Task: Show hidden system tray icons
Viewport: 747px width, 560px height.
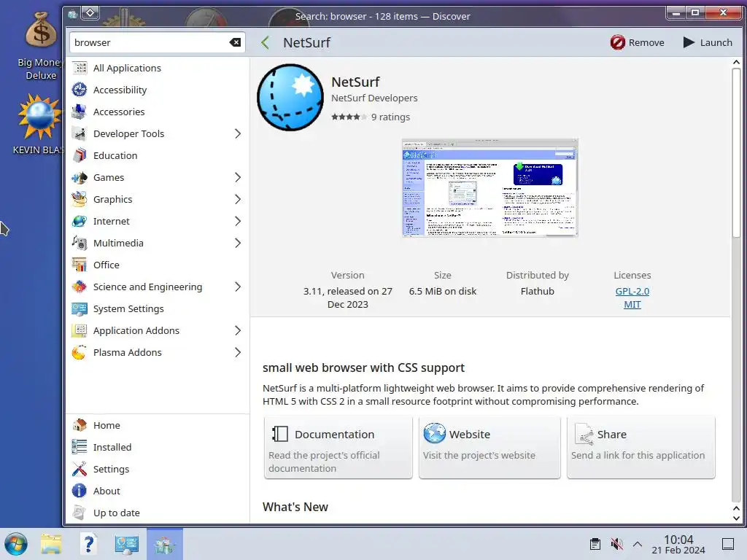Action: click(x=638, y=544)
